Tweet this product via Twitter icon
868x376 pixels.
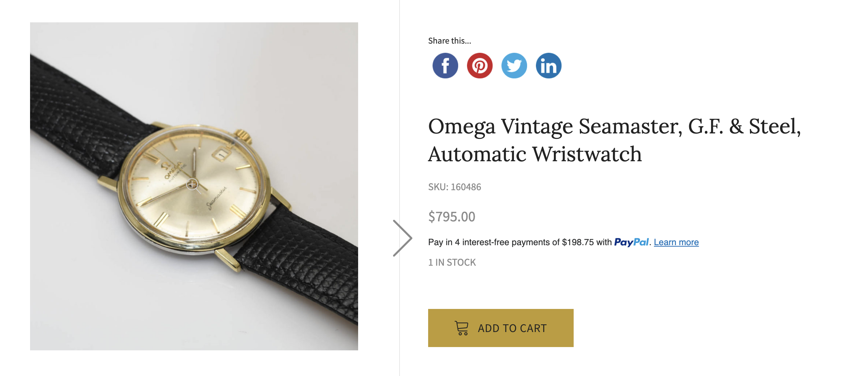pos(514,66)
